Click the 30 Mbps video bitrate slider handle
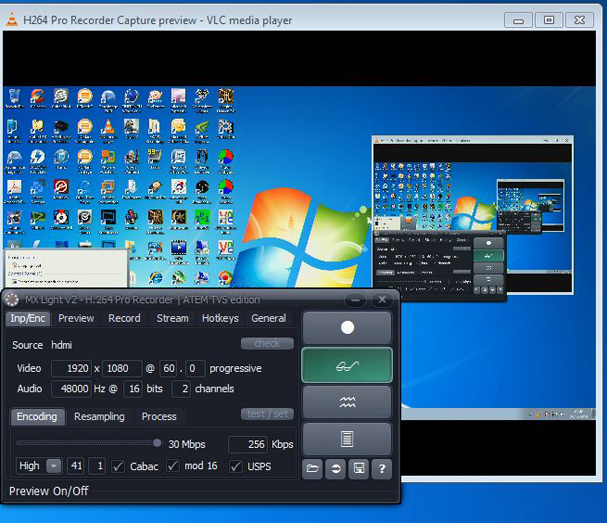 tap(157, 443)
